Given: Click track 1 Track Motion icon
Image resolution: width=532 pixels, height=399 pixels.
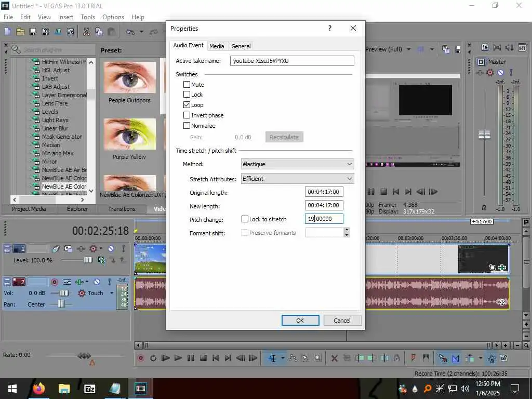Looking at the screenshot, I should 68,249.
